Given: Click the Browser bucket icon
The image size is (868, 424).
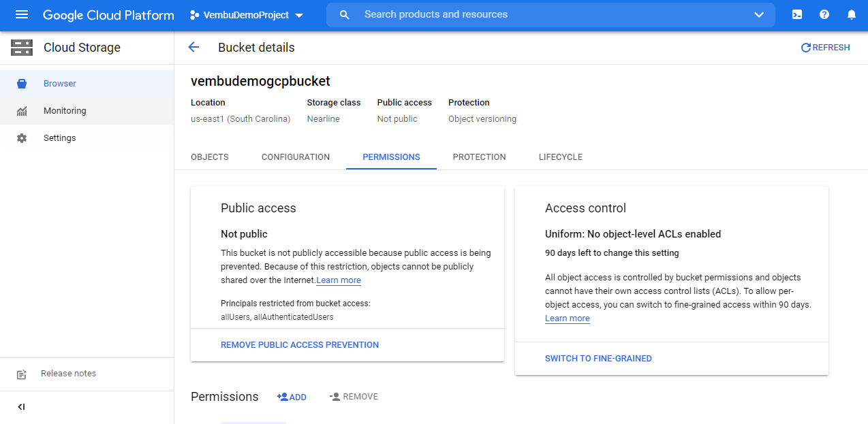Looking at the screenshot, I should click(x=22, y=84).
